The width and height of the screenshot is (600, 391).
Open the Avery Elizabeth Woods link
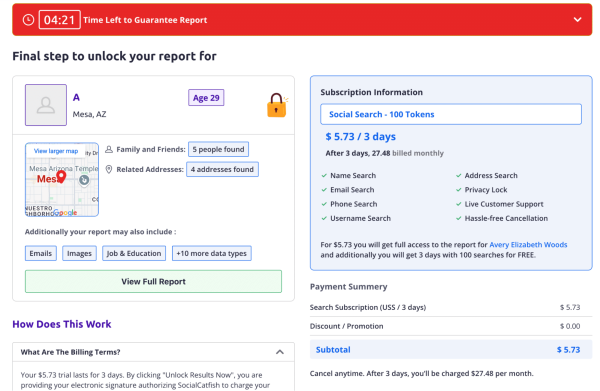click(528, 244)
